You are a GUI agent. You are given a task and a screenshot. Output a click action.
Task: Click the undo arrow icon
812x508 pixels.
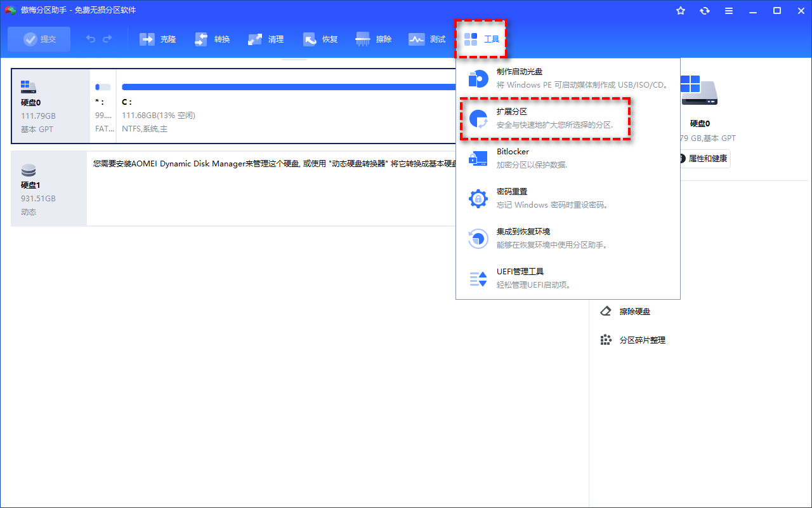91,39
